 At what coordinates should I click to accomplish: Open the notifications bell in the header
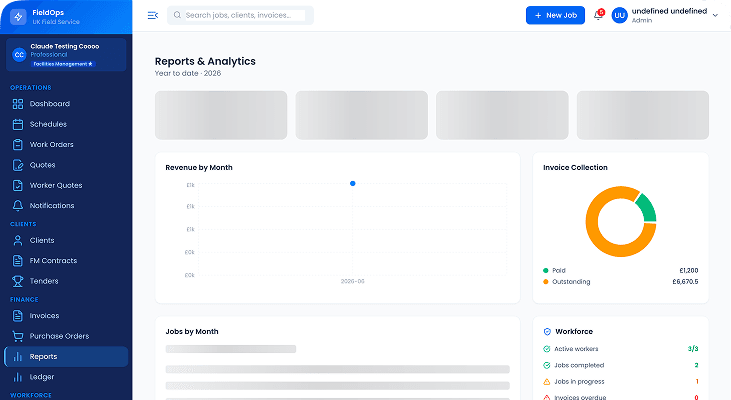point(598,15)
